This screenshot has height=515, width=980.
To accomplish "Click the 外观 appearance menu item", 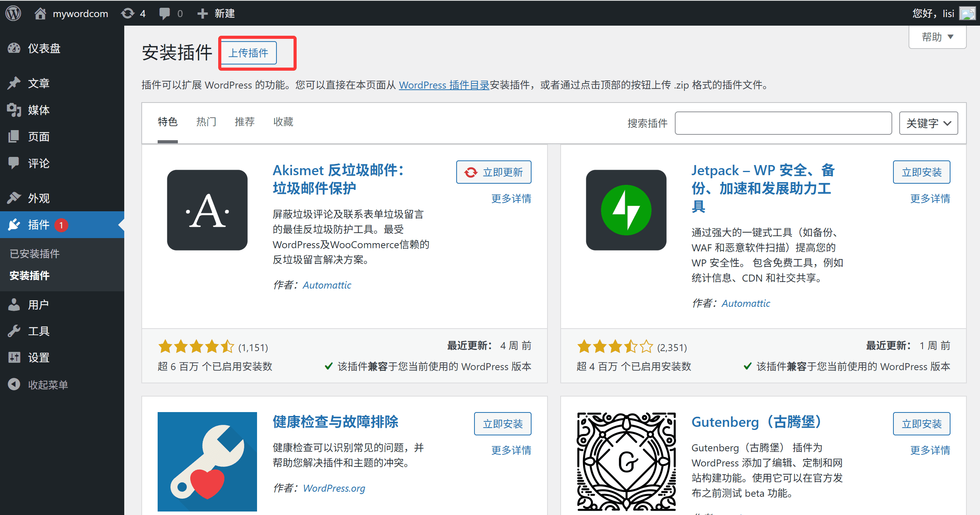I will click(x=38, y=198).
